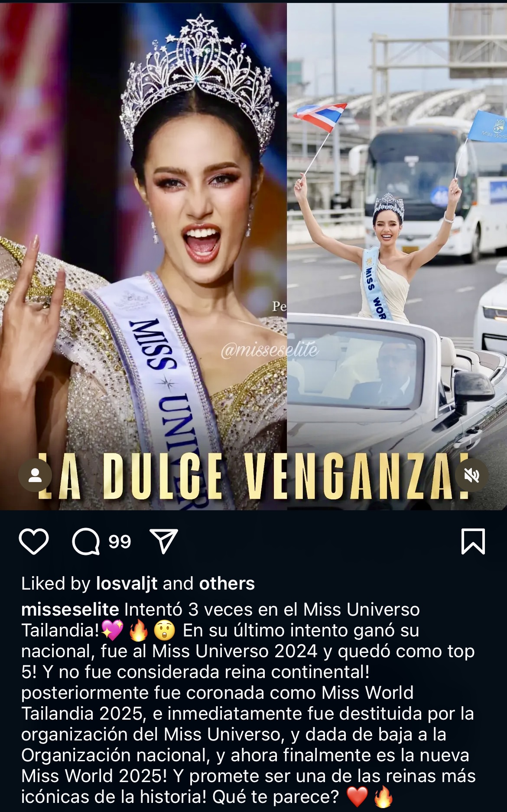Show tagged people via person icon
507x812 pixels.
[35, 475]
